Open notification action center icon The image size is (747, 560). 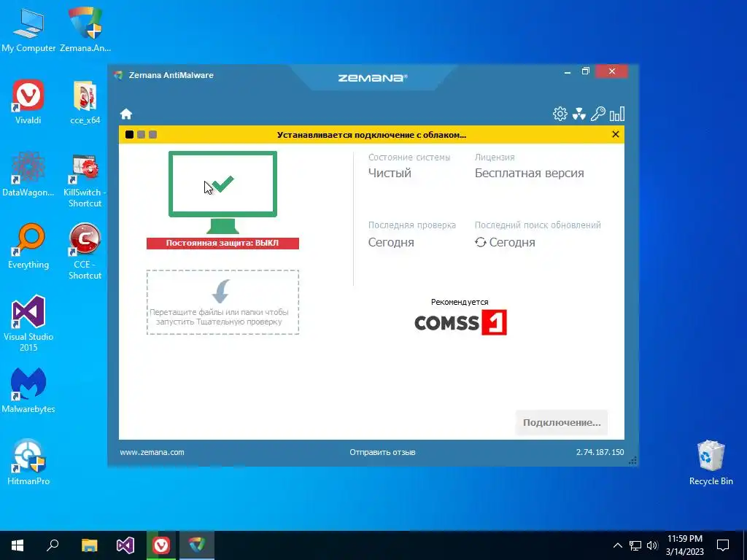(x=723, y=545)
